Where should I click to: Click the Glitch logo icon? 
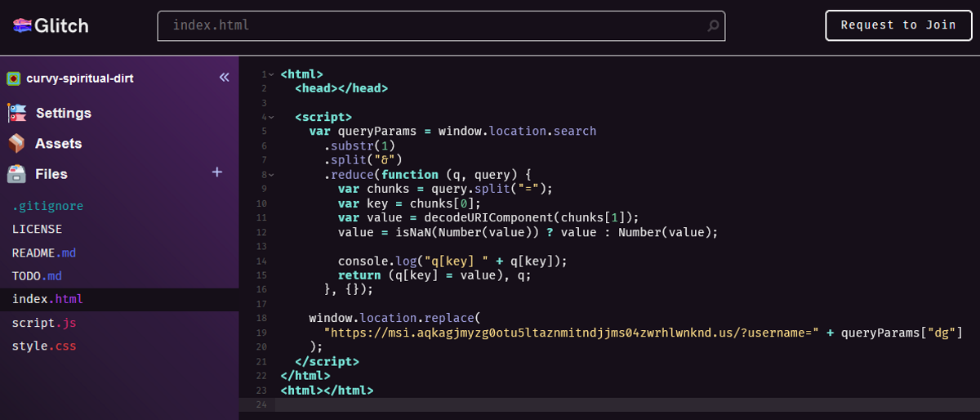[x=21, y=25]
